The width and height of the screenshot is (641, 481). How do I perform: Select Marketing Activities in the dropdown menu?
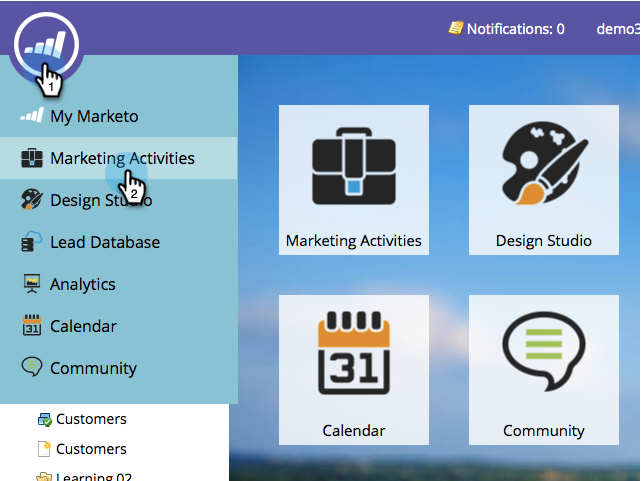(x=119, y=158)
